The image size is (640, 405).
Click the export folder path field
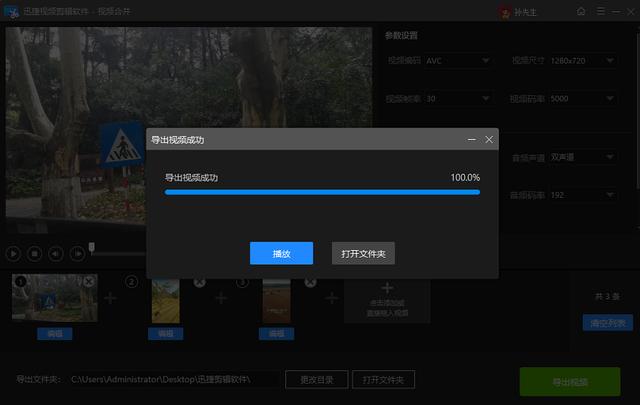click(x=175, y=380)
